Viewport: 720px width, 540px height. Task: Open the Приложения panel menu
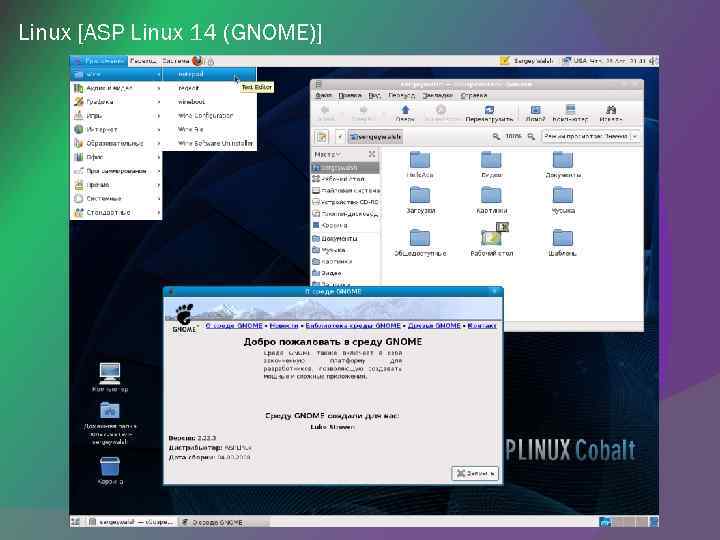(99, 61)
